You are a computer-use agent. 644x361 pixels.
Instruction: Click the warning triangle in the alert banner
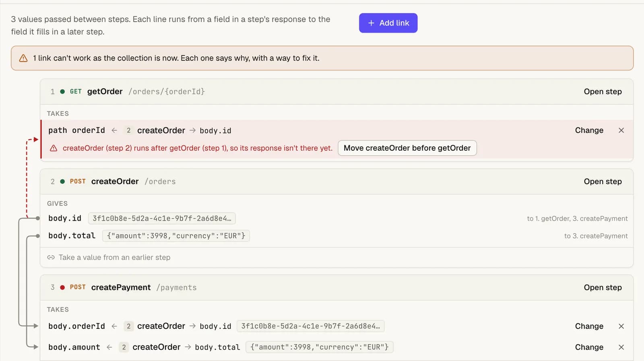[23, 58]
